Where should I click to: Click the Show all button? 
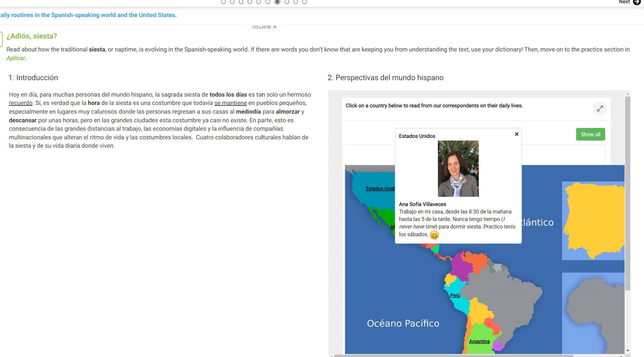tap(590, 135)
